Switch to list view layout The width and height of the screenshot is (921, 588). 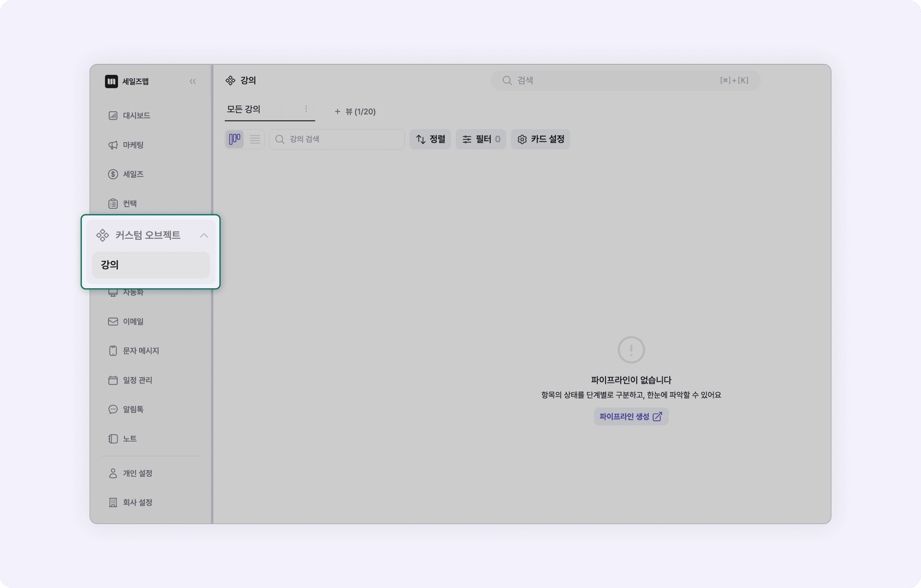pyautogui.click(x=255, y=139)
